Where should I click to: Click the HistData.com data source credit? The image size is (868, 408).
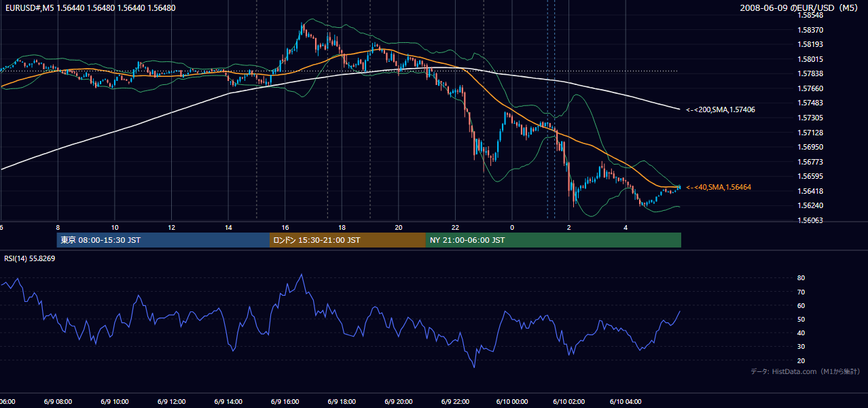(806, 371)
